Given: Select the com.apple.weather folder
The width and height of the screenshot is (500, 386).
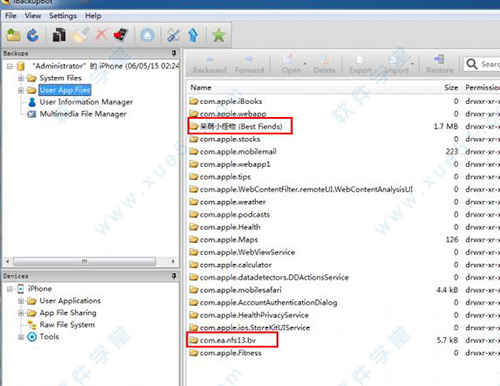Looking at the screenshot, I should coord(233,202).
